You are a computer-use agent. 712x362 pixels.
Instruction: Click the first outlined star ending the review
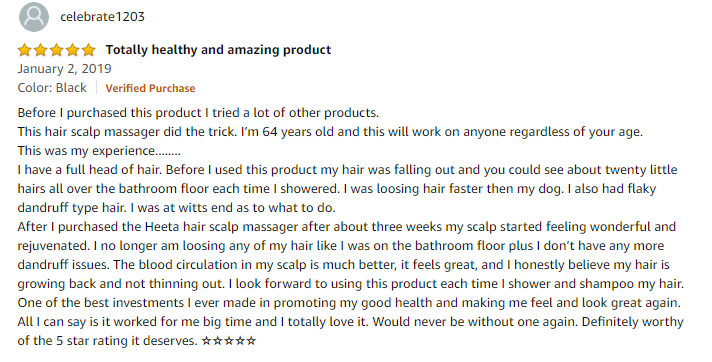tap(206, 340)
